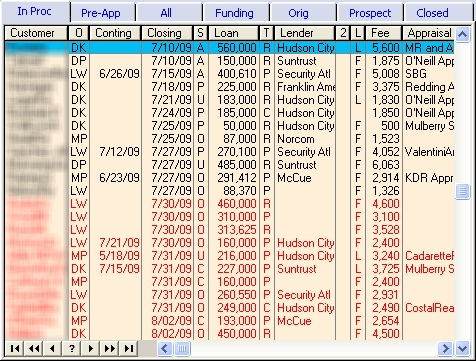The width and height of the screenshot is (476, 361).
Task: Select the 560,000 loan cell
Action: (x=234, y=48)
